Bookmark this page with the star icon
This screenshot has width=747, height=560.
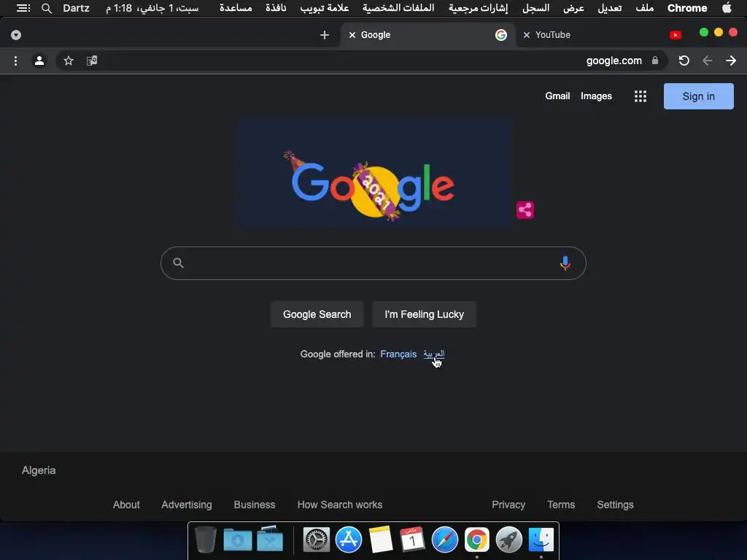69,61
